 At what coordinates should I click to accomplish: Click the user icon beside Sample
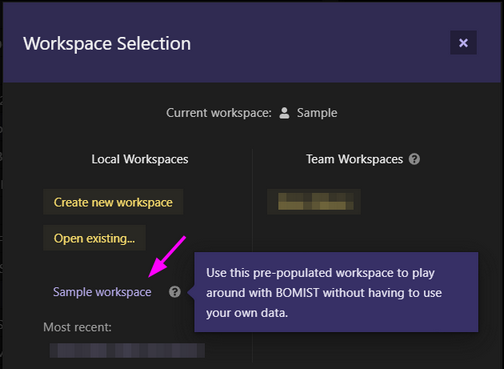[284, 113]
